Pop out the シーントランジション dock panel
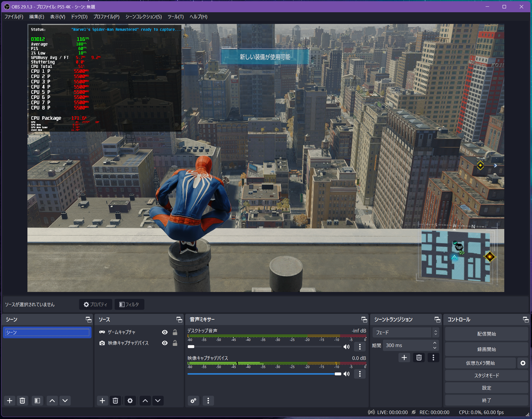Image resolution: width=532 pixels, height=419 pixels. 437,320
